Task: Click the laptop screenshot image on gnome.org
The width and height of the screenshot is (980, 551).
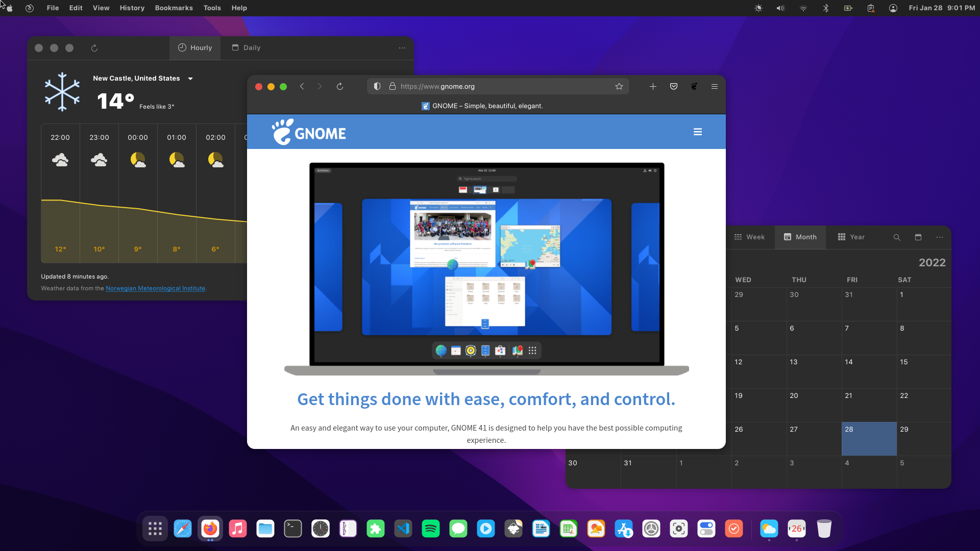Action: (486, 269)
